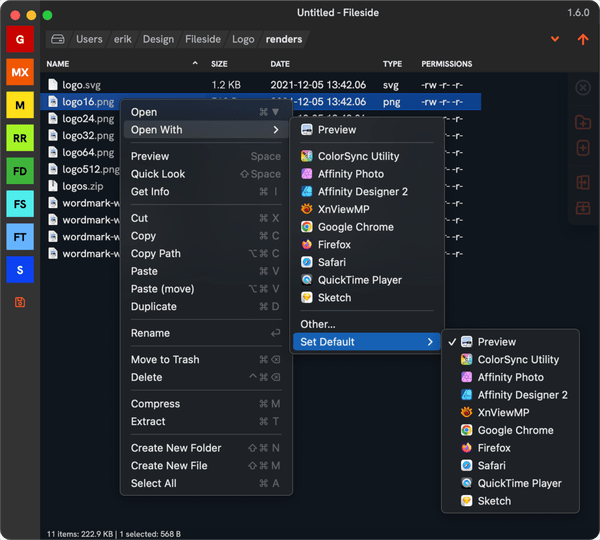This screenshot has width=600, height=540.
Task: Choose Other... in Open With submenu
Action: click(x=367, y=324)
